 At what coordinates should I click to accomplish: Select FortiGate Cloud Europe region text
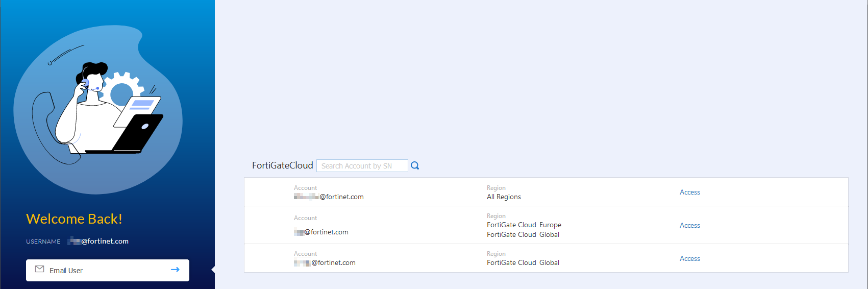tap(524, 225)
